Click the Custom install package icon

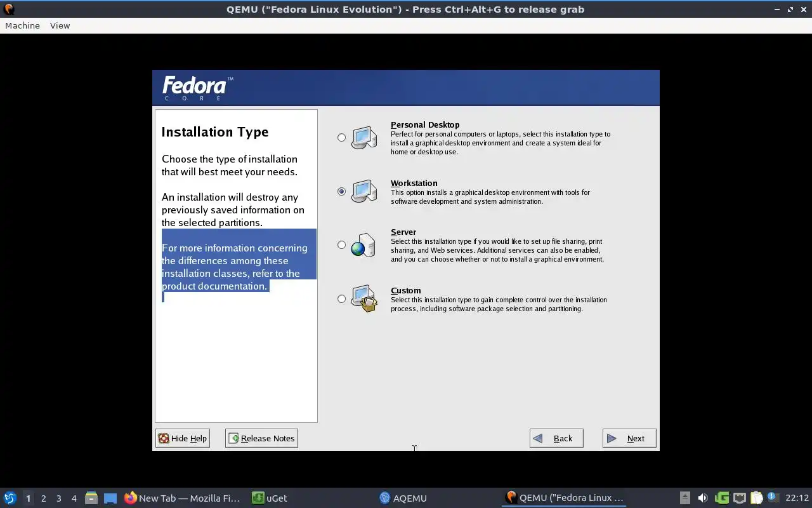364,298
